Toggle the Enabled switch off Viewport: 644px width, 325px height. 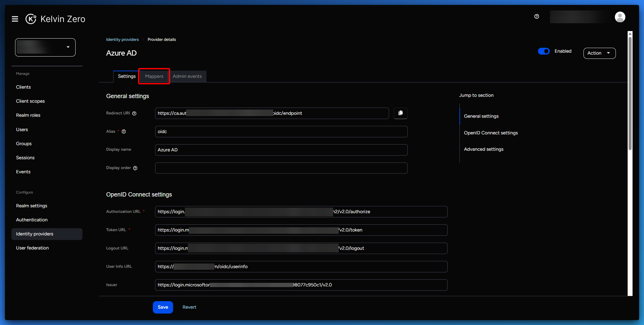[544, 51]
